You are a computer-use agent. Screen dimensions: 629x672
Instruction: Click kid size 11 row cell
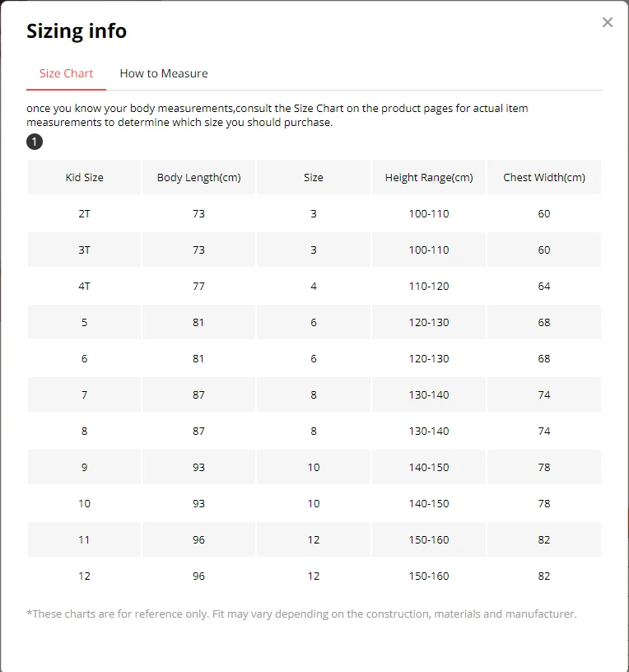tap(85, 539)
